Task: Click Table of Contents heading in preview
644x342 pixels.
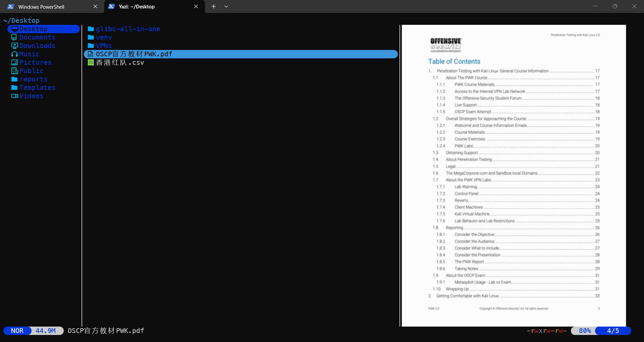Action: 454,61
